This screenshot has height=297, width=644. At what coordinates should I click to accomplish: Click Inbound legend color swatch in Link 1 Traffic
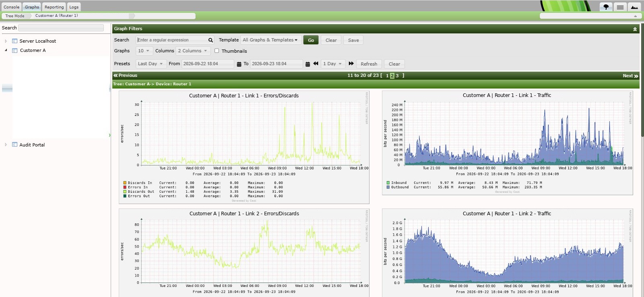tap(388, 183)
